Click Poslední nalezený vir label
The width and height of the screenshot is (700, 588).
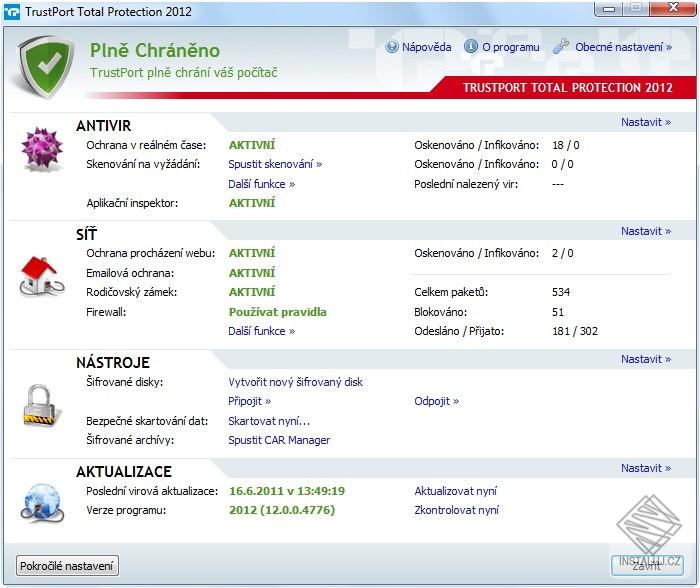click(x=466, y=184)
